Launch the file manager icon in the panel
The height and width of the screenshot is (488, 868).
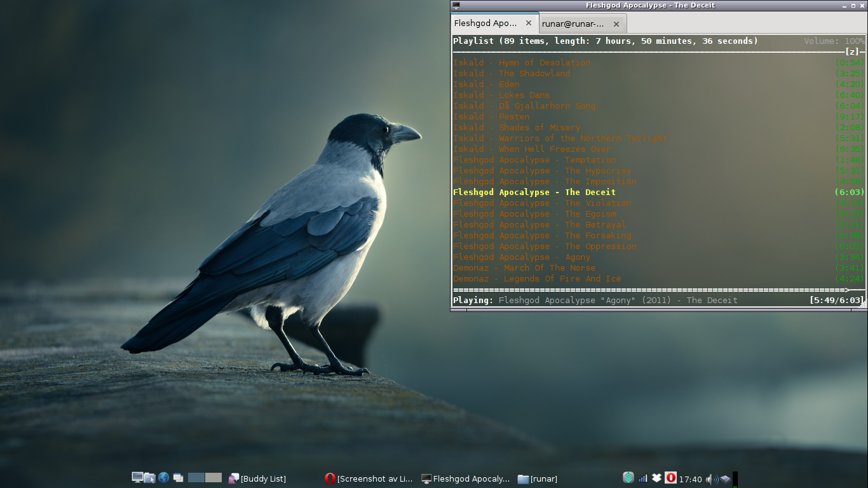[x=150, y=478]
